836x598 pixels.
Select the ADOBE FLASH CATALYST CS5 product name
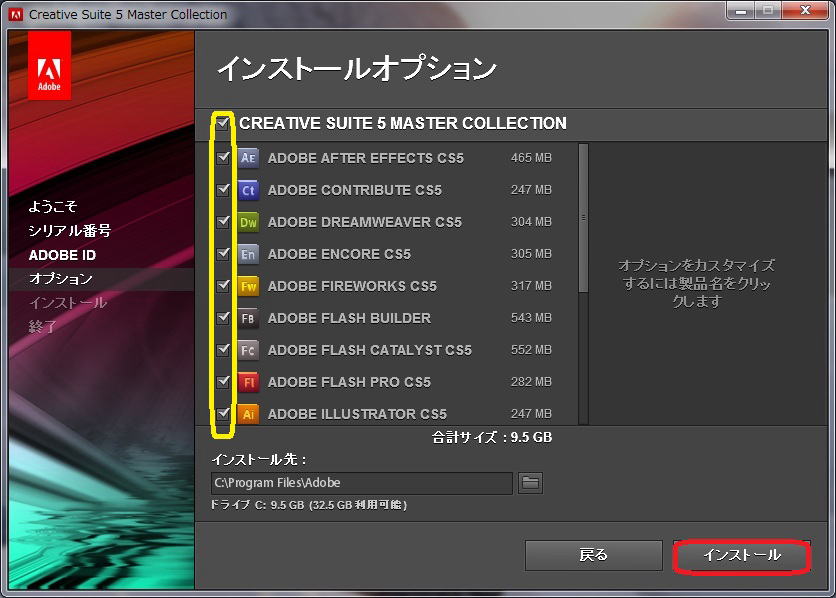(369, 350)
